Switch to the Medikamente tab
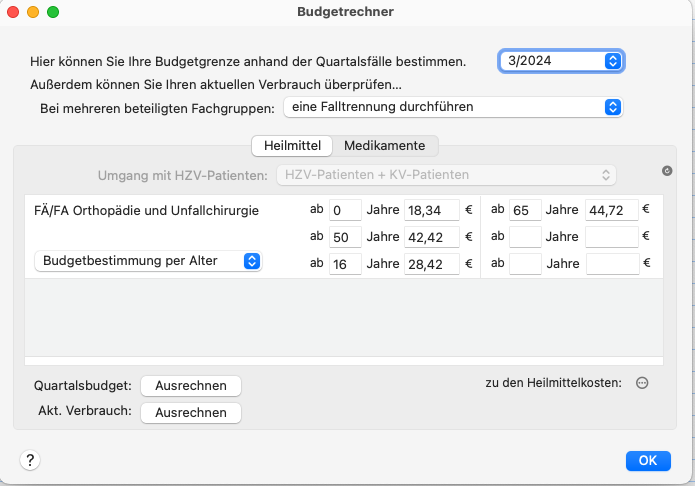695x486 pixels. 384,146
